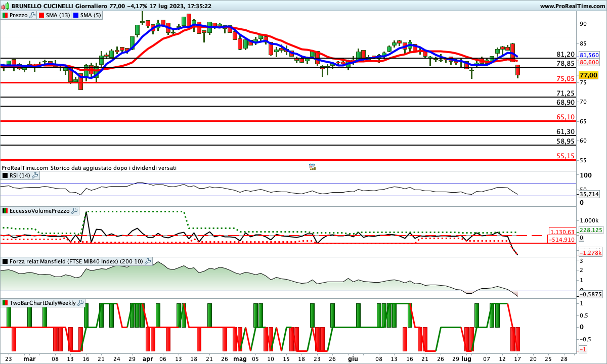Click the red SMA value tag 80,600
The height and width of the screenshot is (364, 607).
click(589, 62)
